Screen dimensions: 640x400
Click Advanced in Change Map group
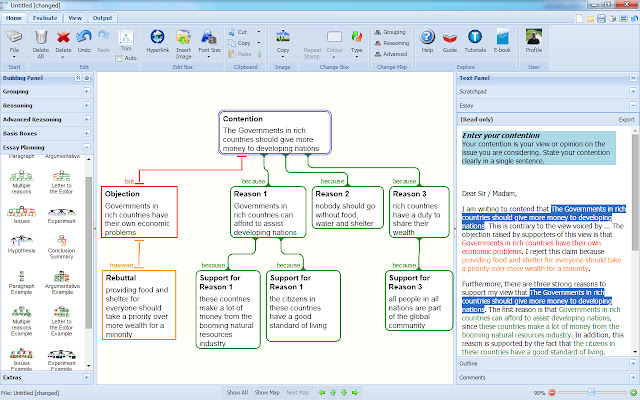pos(391,54)
